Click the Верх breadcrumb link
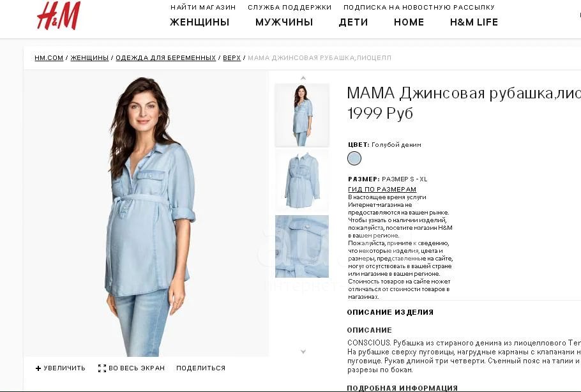The image size is (581, 392). [232, 58]
